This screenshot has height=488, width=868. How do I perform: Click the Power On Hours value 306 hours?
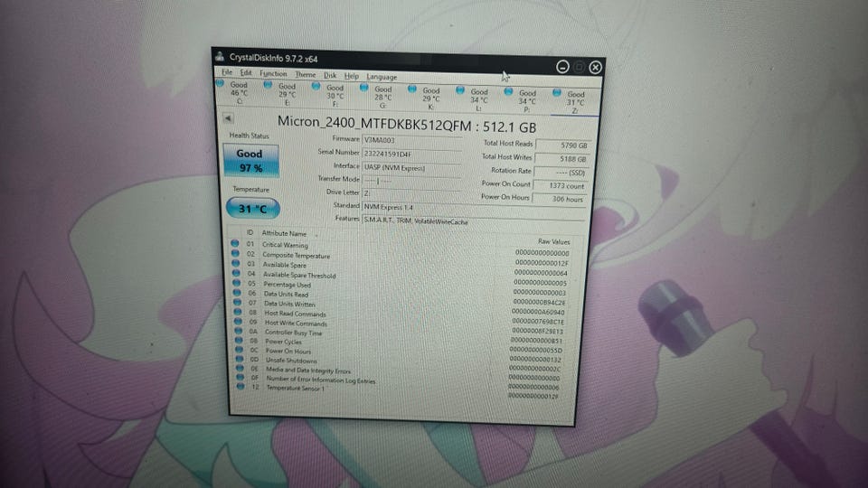click(559, 199)
